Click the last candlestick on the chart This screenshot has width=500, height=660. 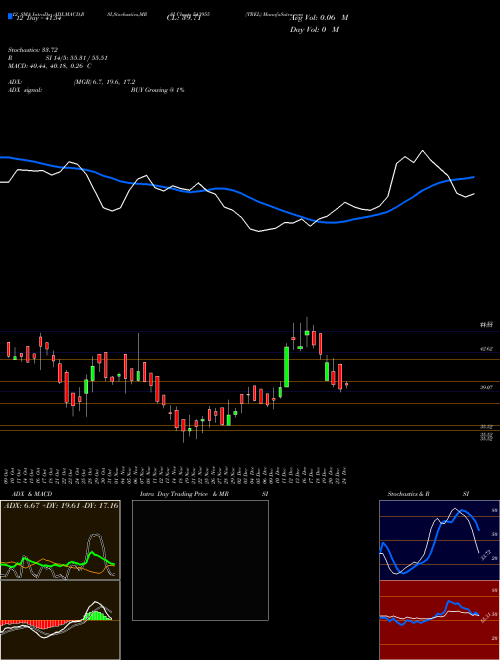coord(346,385)
